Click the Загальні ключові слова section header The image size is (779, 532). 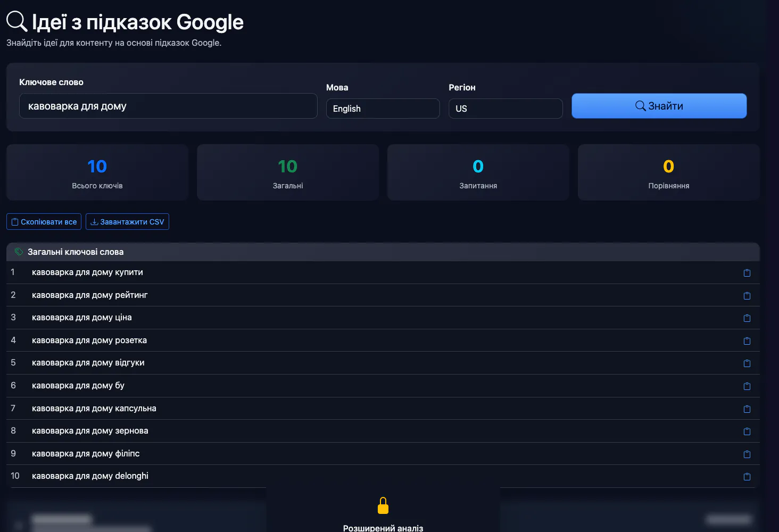pos(383,252)
